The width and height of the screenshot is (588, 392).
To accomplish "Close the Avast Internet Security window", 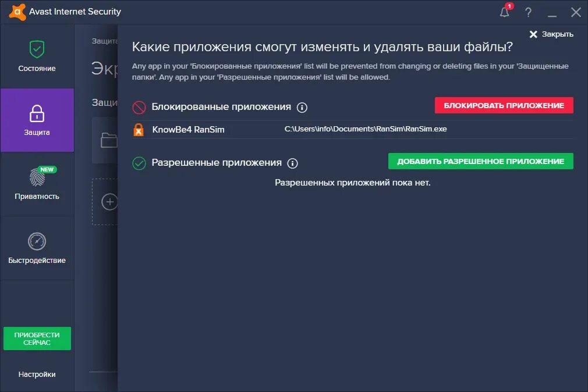I will click(x=576, y=12).
